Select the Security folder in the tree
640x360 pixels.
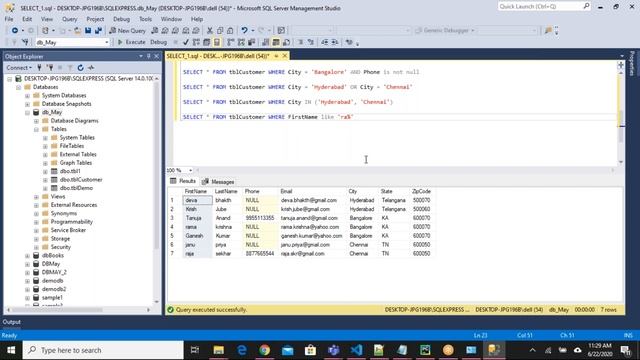(x=61, y=247)
